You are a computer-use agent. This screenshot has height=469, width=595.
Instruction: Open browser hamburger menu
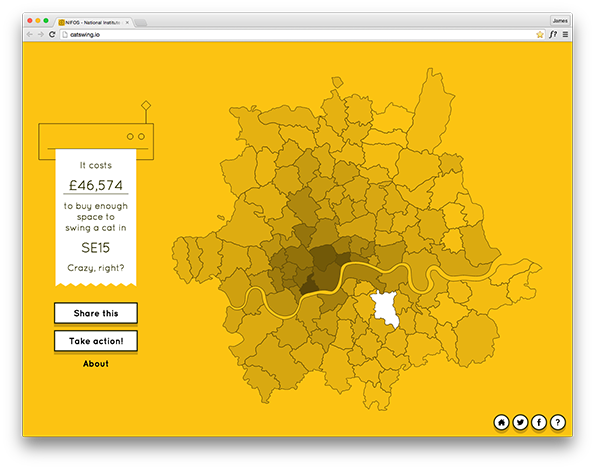coord(565,35)
